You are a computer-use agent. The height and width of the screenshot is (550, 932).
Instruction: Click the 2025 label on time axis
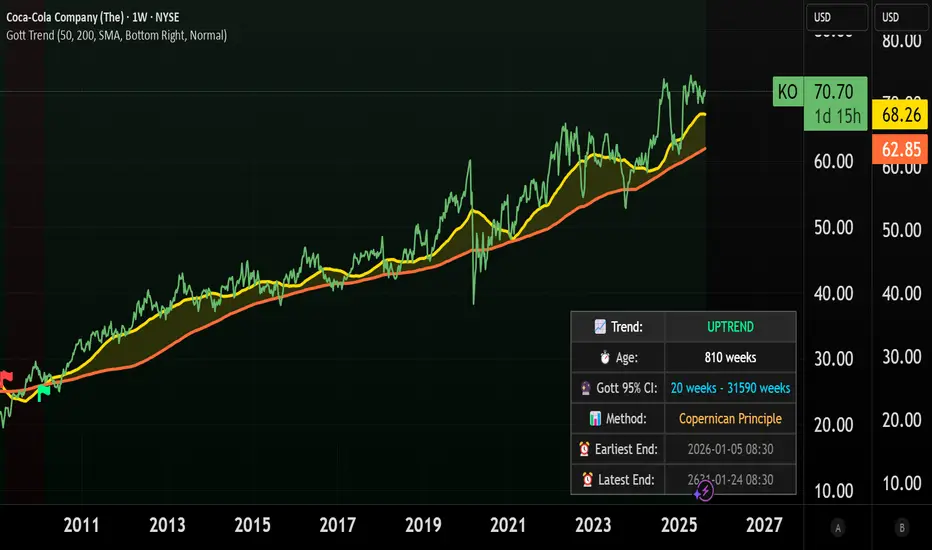pyautogui.click(x=679, y=525)
